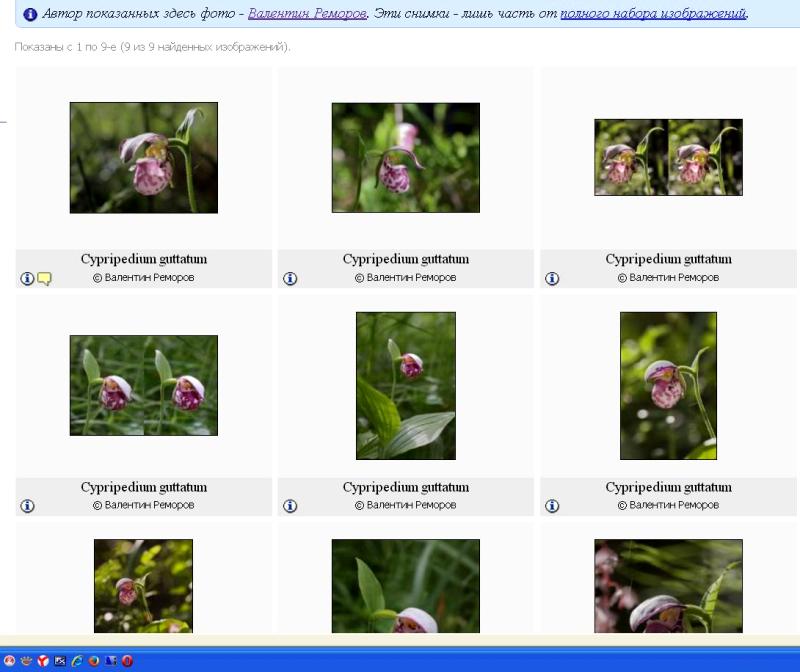Viewport: 800px width, 672px height.
Task: Click info icon under center portrait photo
Action: click(x=290, y=506)
